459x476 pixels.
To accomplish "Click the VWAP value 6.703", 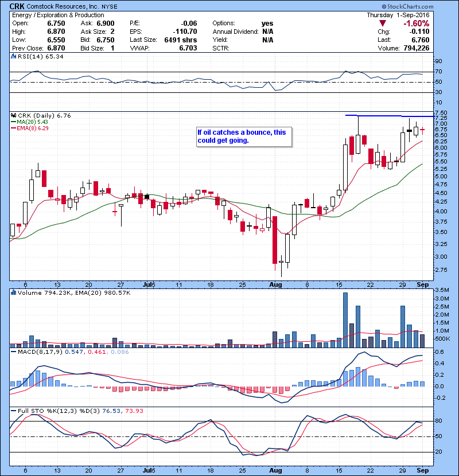I will (x=188, y=48).
